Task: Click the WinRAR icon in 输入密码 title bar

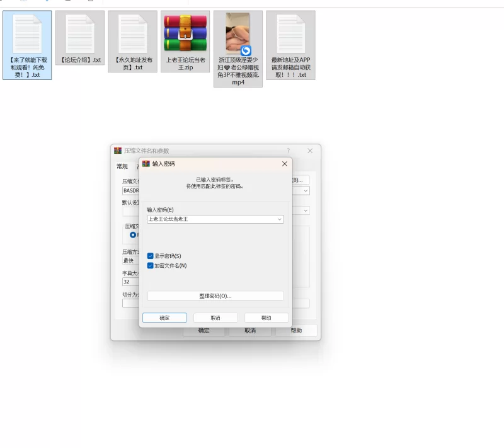Action: (x=146, y=164)
